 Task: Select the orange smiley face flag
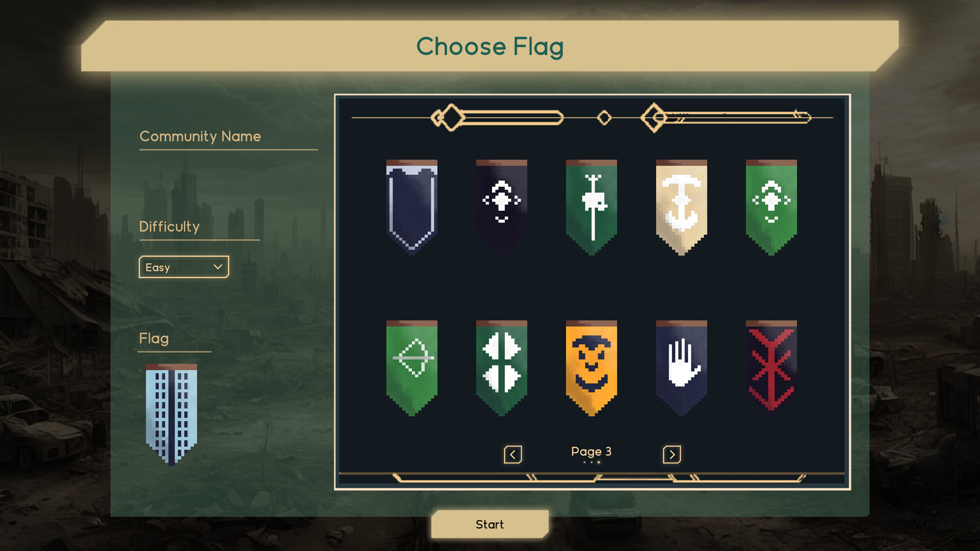(x=592, y=367)
